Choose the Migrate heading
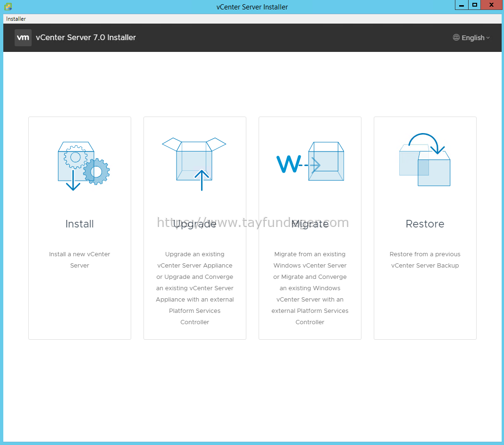Image resolution: width=504 pixels, height=445 pixels. 310,224
